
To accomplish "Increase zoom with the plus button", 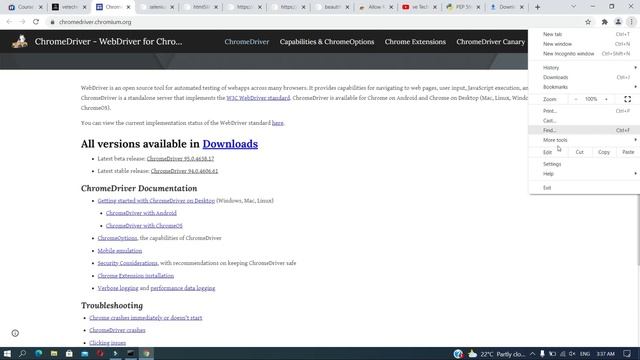I will pyautogui.click(x=606, y=99).
